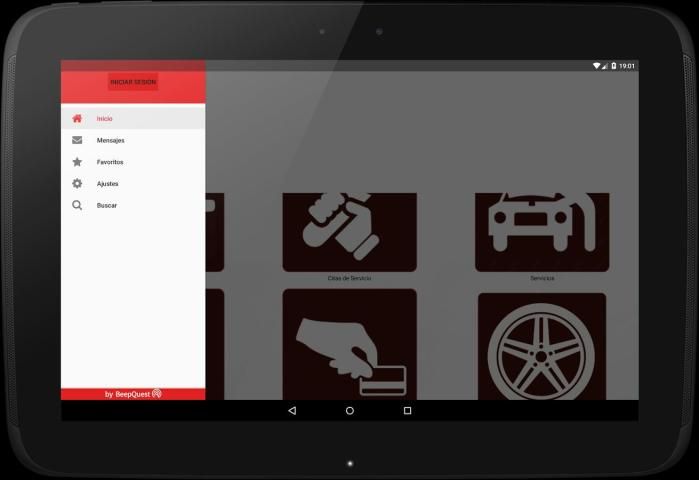
Task: Tap the hand holding credit card tile
Action: coord(349,345)
